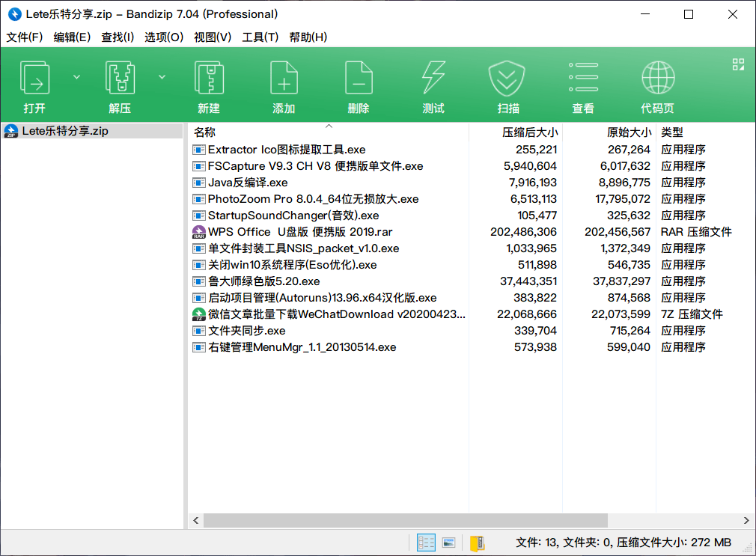Switch to thumbnail view in status bar
Viewport: 756px width, 556px height.
pos(448,543)
